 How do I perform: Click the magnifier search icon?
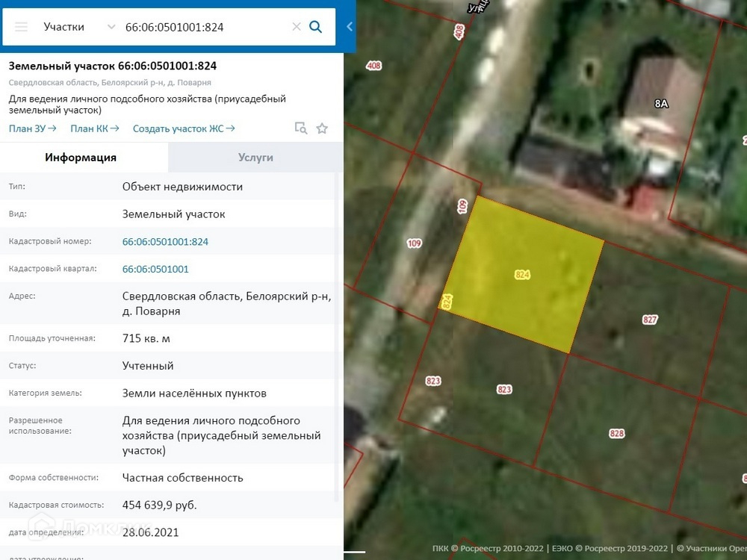pyautogui.click(x=316, y=27)
